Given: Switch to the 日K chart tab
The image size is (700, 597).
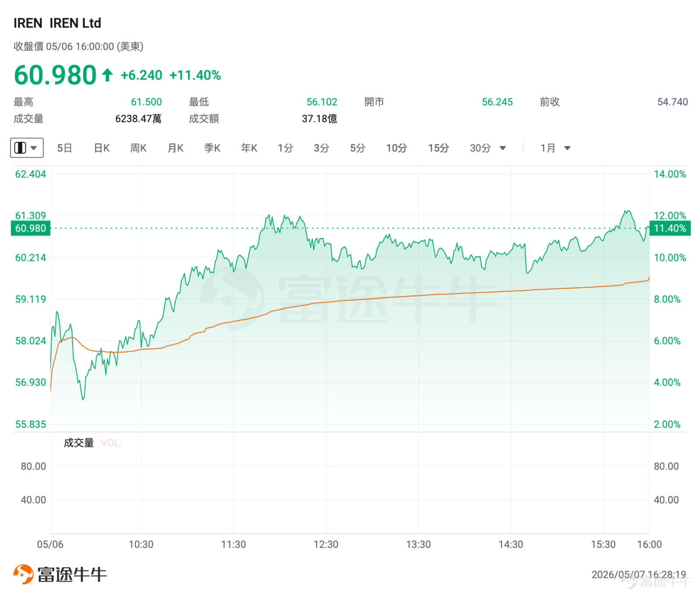Looking at the screenshot, I should pyautogui.click(x=101, y=148).
